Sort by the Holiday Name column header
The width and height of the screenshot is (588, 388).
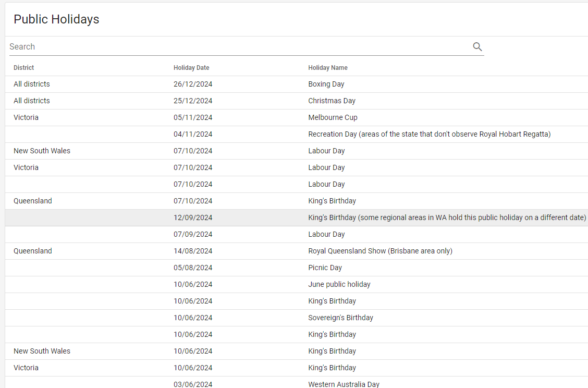point(328,68)
